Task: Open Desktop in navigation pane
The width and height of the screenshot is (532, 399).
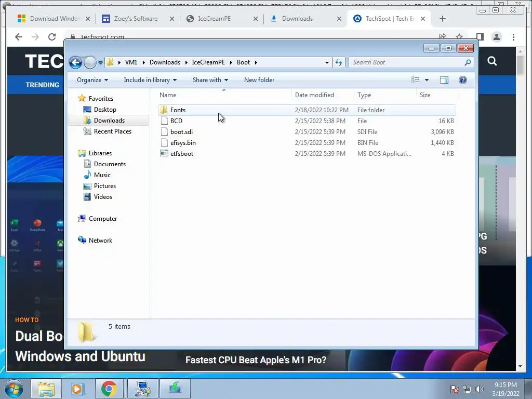Action: [x=105, y=110]
